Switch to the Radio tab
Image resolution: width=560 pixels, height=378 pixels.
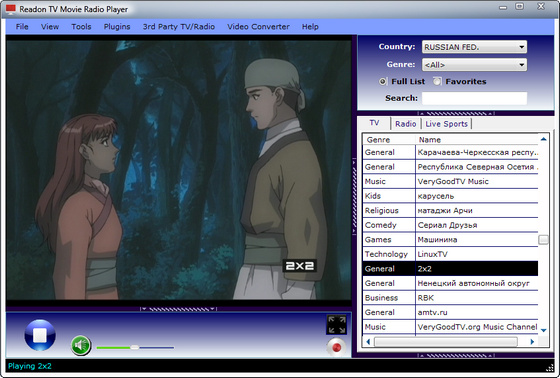tap(405, 124)
